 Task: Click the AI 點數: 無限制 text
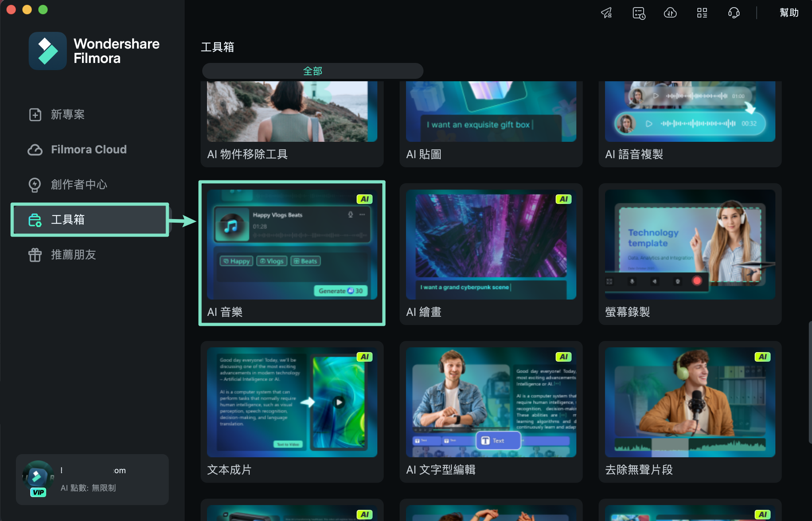pos(88,488)
